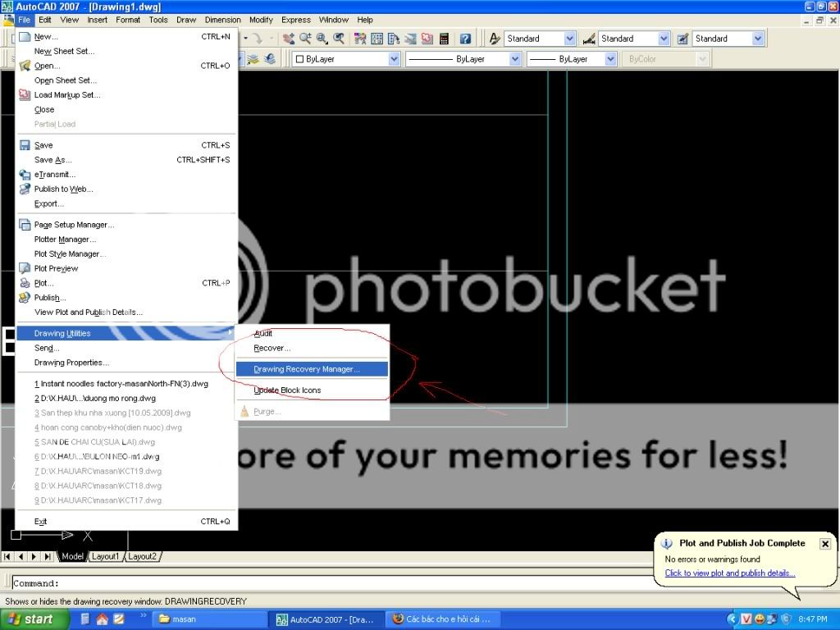Choose the Zoom Window tool icon
This screenshot has height=630, width=840.
322,39
